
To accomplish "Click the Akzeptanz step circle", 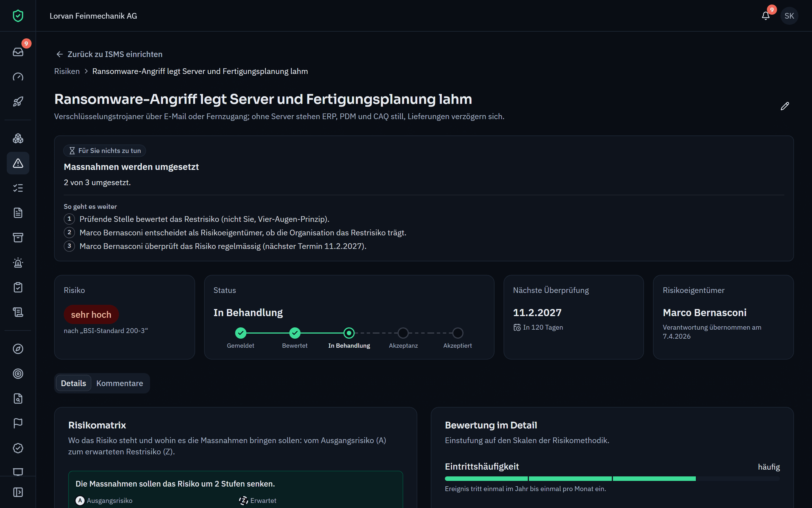I will [403, 333].
